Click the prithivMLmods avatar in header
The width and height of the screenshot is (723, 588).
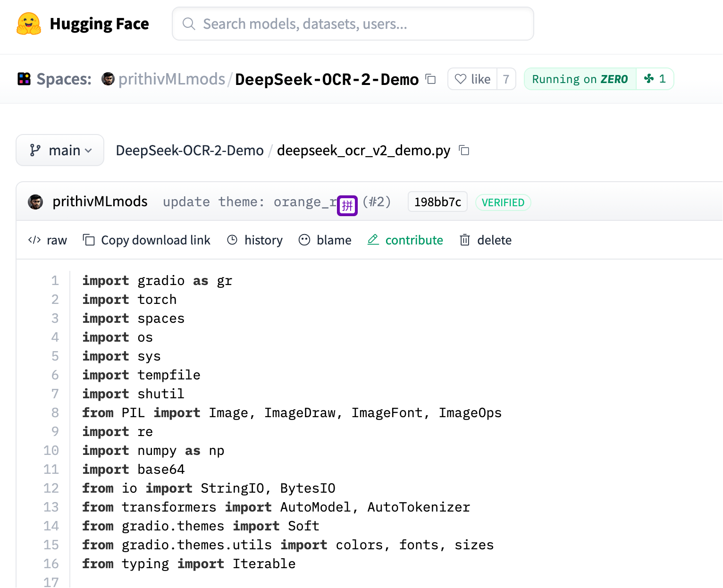[108, 79]
